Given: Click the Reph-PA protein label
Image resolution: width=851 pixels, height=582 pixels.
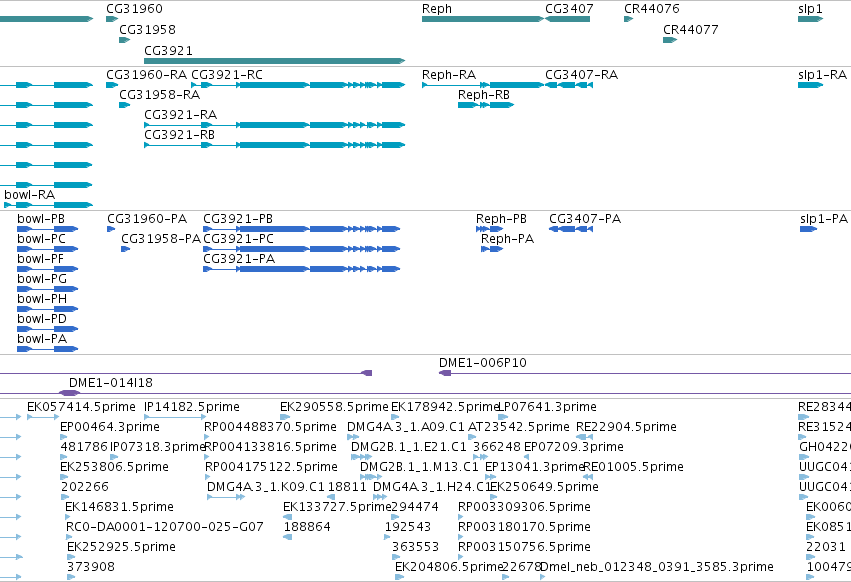Looking at the screenshot, I should [507, 239].
